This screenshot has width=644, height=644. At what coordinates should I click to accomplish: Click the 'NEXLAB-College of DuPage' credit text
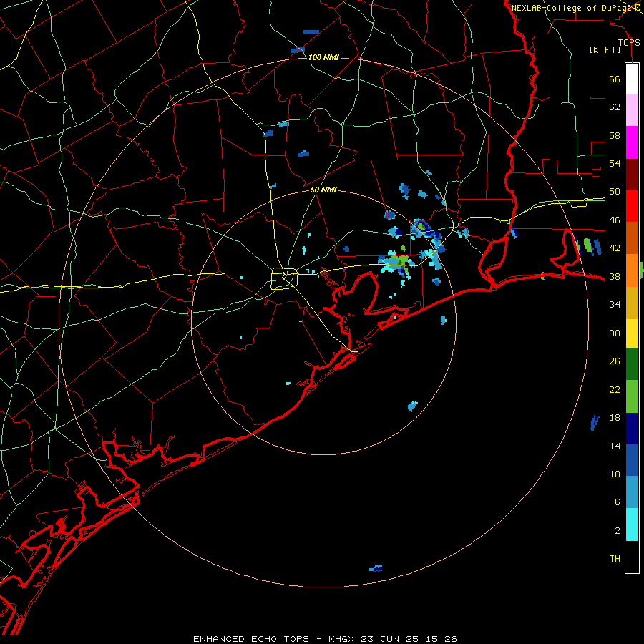click(x=572, y=8)
